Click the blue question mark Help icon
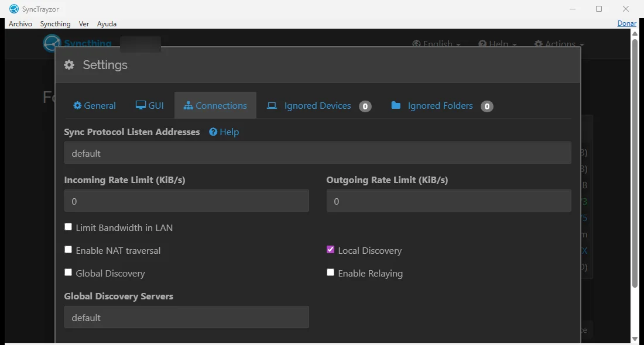644x345 pixels. tap(213, 132)
